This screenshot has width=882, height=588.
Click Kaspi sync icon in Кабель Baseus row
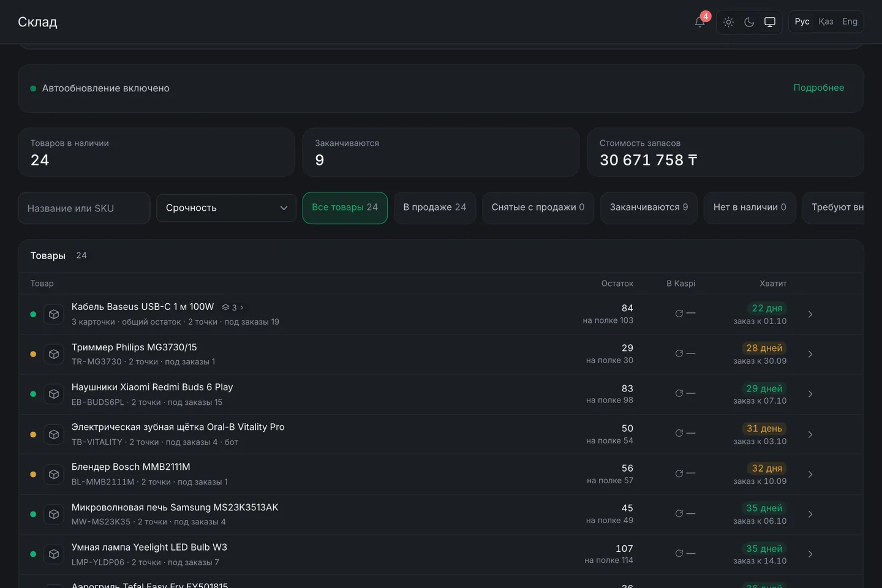pos(679,314)
